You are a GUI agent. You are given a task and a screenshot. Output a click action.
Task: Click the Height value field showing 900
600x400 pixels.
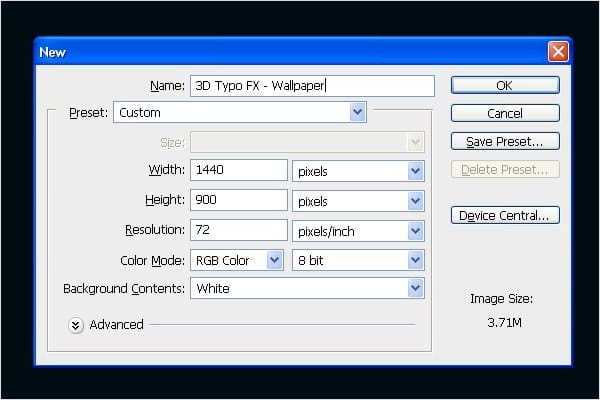pos(240,200)
